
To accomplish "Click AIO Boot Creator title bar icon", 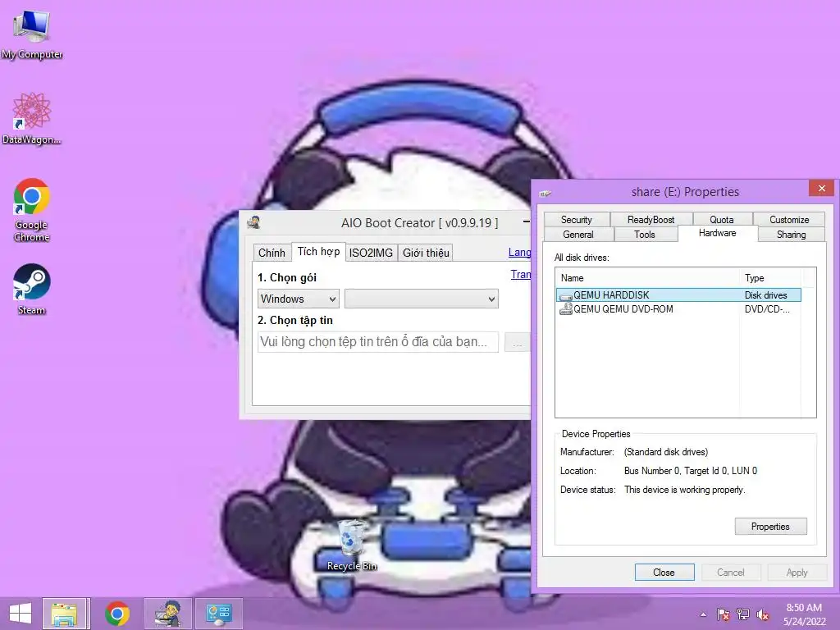I will pos(254,222).
